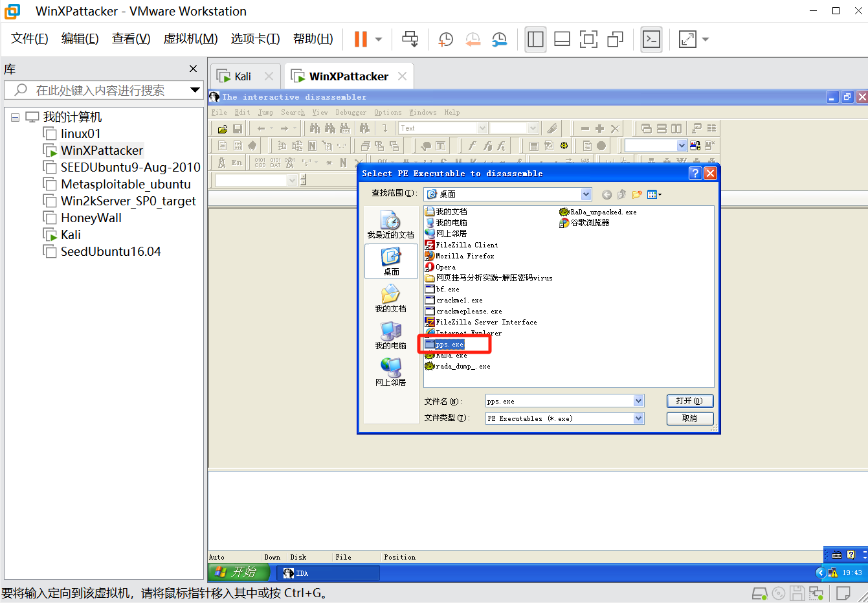The height and width of the screenshot is (603, 868).
Task: Open the 选项卡(T) menu
Action: click(x=255, y=39)
